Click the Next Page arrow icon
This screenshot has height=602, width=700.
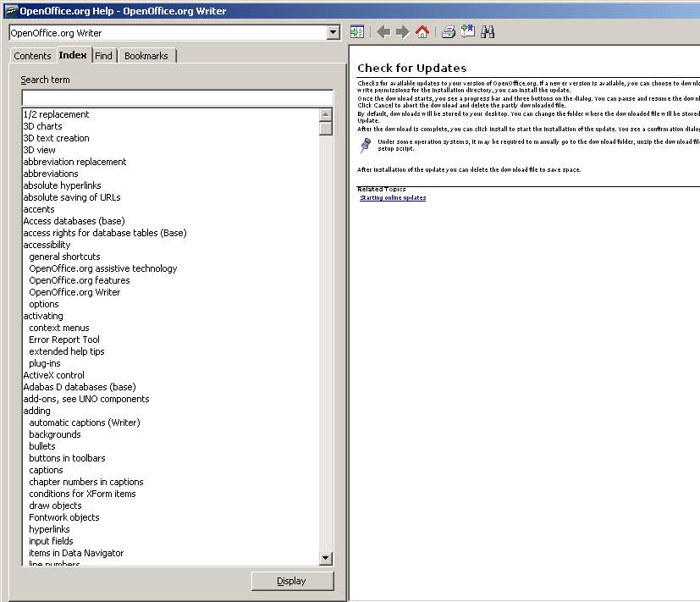[x=402, y=32]
